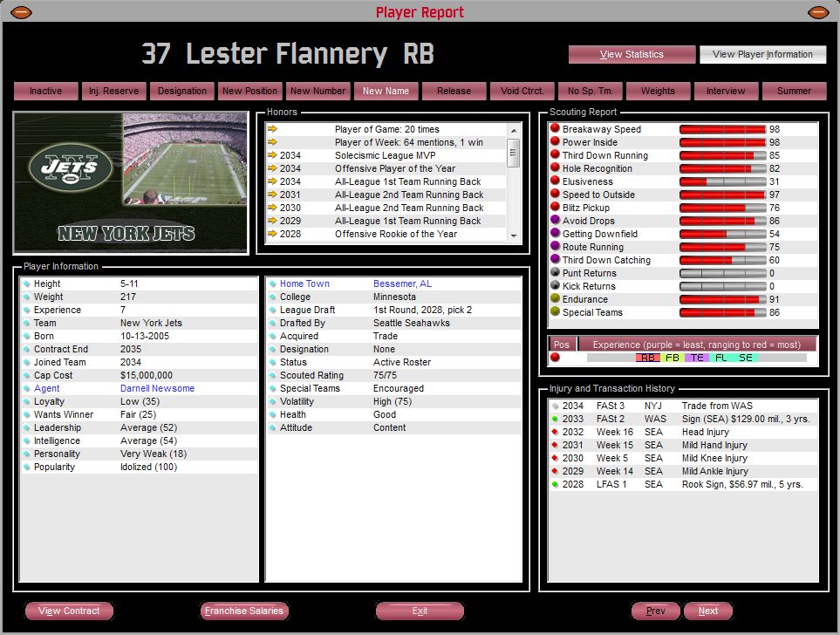The image size is (840, 635).
Task: Switch to View Statistics tab
Action: click(x=632, y=54)
